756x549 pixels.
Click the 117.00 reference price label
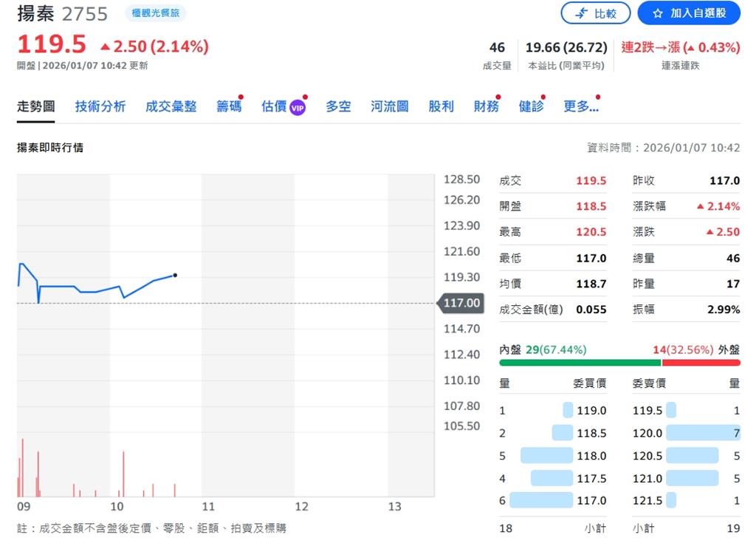pos(461,303)
